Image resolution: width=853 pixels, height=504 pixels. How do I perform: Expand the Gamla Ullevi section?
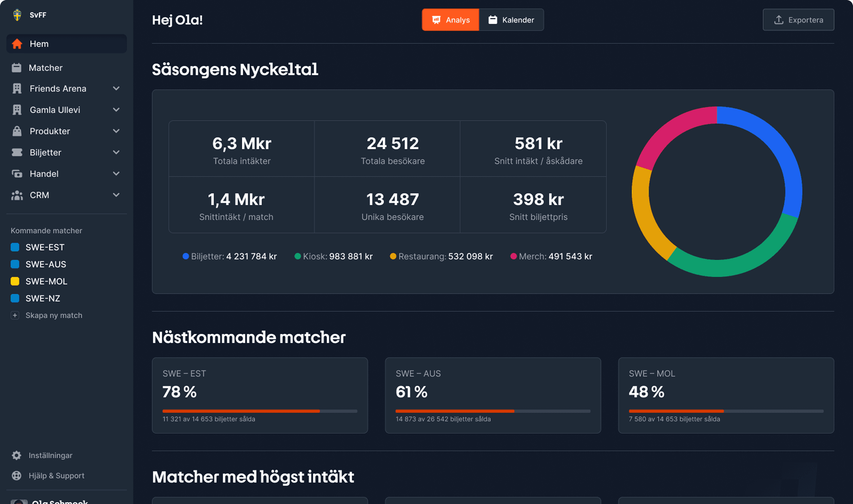coord(116,109)
